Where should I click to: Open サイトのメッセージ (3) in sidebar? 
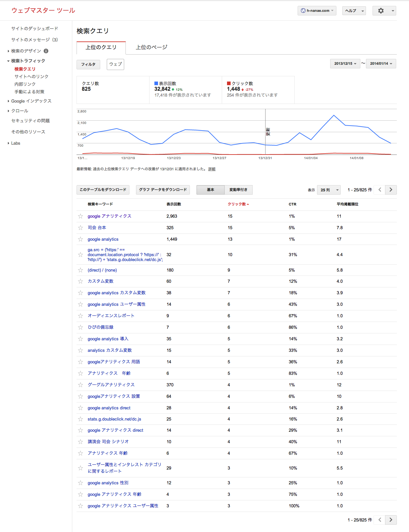click(34, 40)
